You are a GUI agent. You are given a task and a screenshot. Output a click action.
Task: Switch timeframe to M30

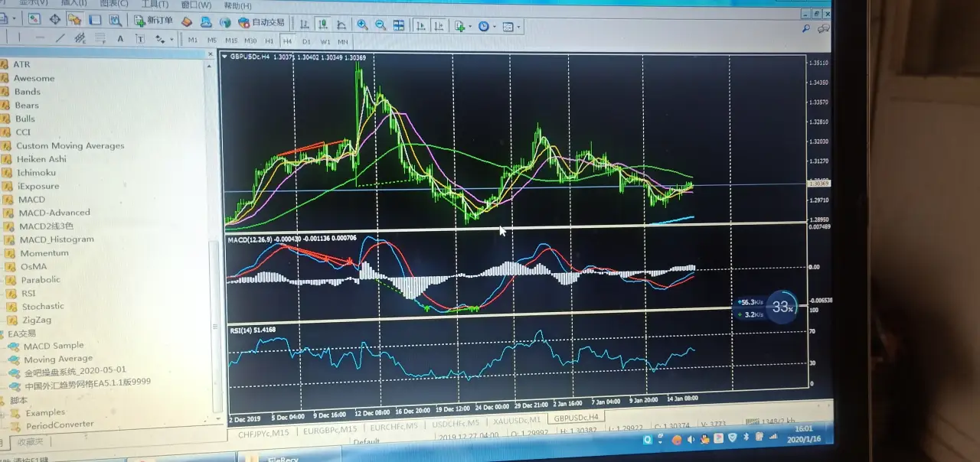click(250, 41)
